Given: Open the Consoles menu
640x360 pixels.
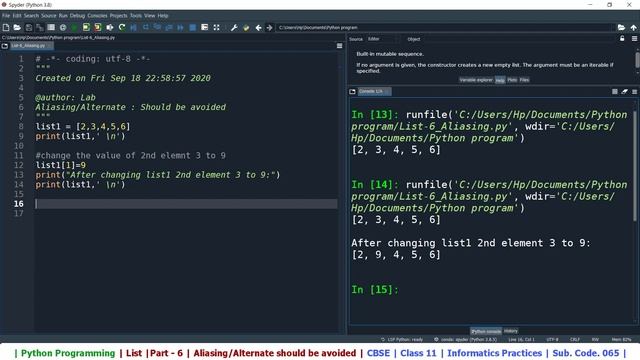Looking at the screenshot, I should click(x=97, y=16).
